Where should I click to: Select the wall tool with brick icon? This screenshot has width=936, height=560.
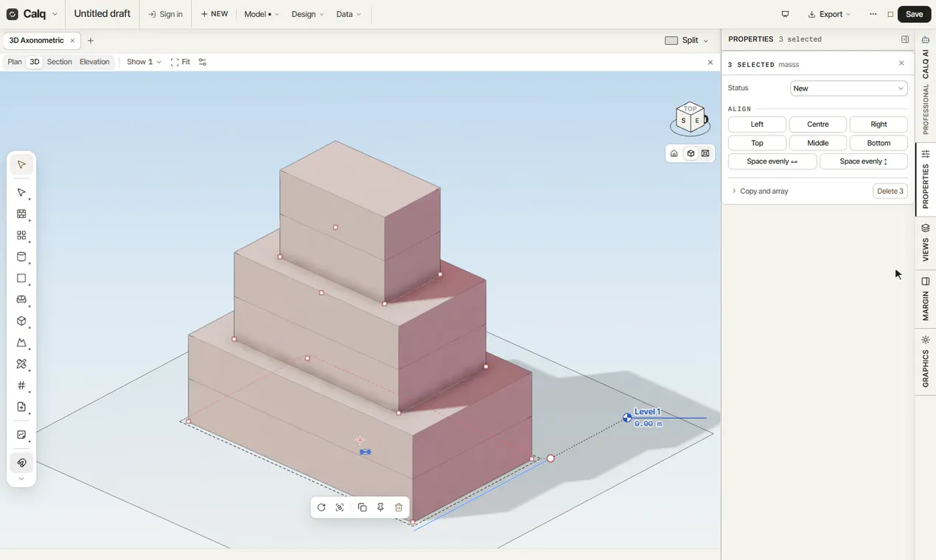pos(21,214)
